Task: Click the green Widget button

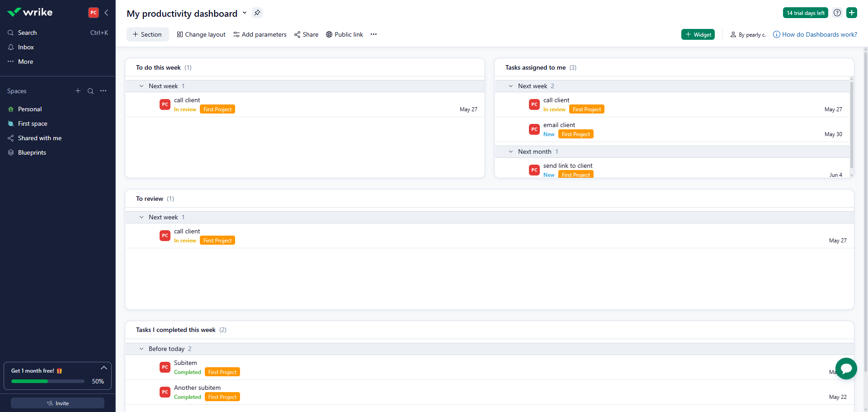Action: pos(698,34)
